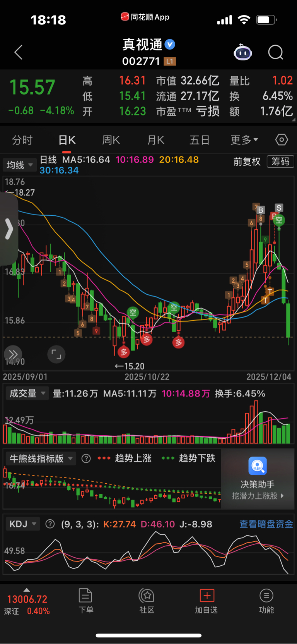Open the 均线 indicator dropdown
This screenshot has height=644, width=297.
click(x=20, y=165)
